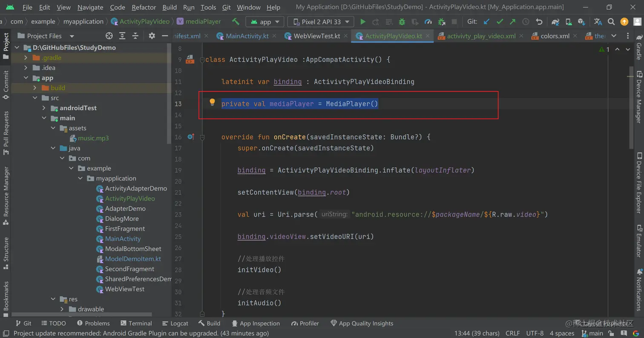This screenshot has height=338, width=644.
Task: Open the Terminal tool window
Action: coord(136,324)
